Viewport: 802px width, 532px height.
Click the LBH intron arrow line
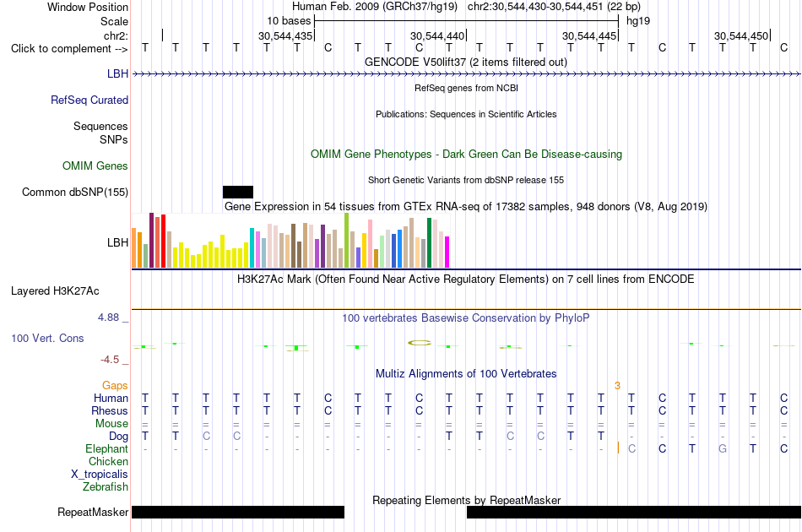click(466, 74)
